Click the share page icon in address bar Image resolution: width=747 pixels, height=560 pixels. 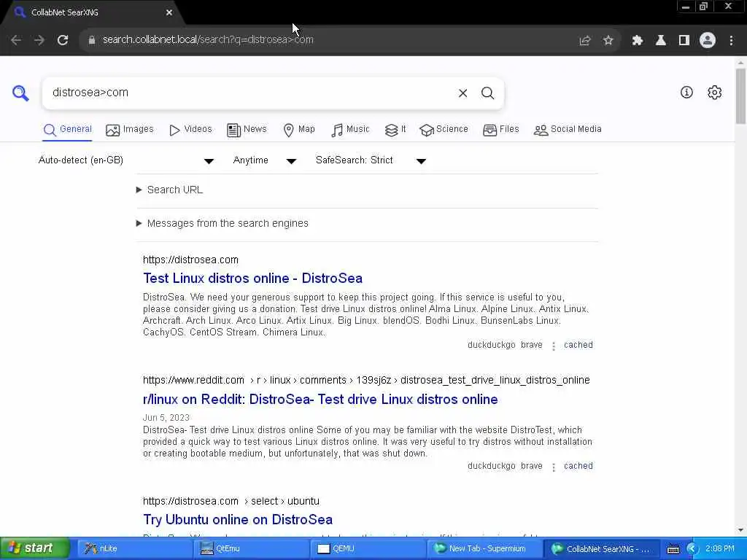pos(585,41)
